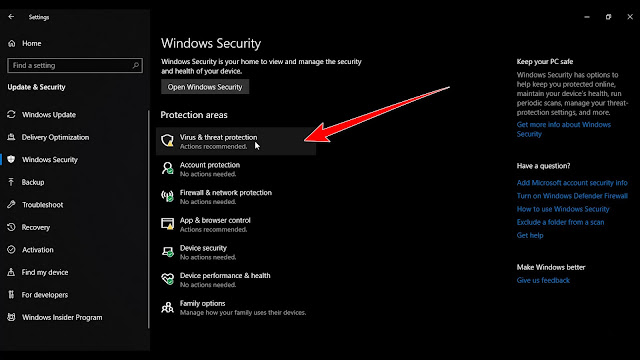
Task: Click the Virus & threat protection shield icon
Action: (x=167, y=140)
